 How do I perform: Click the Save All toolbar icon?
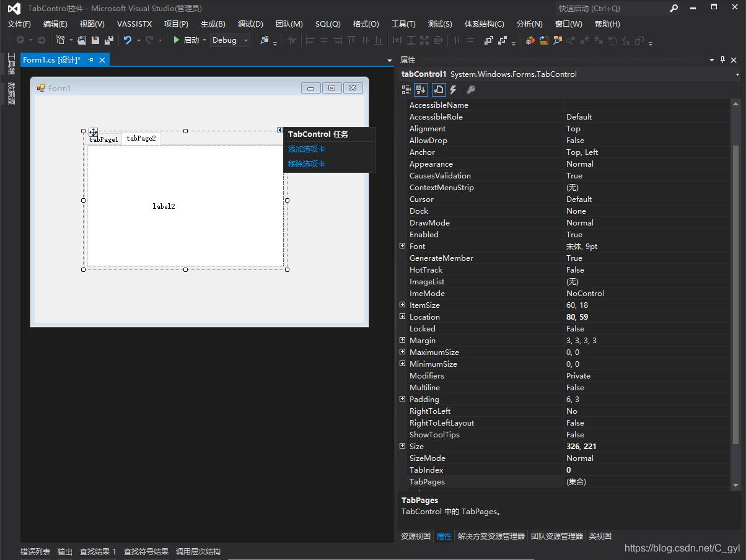109,40
